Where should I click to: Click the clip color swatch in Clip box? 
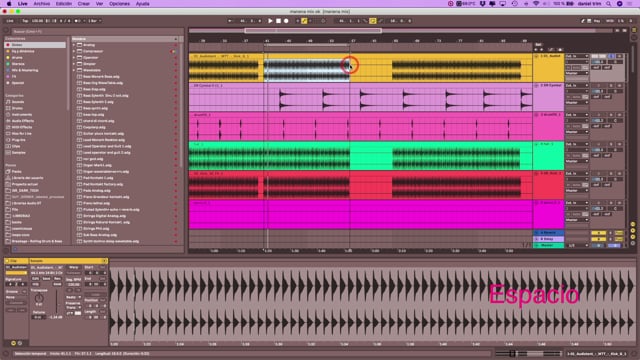16,273
